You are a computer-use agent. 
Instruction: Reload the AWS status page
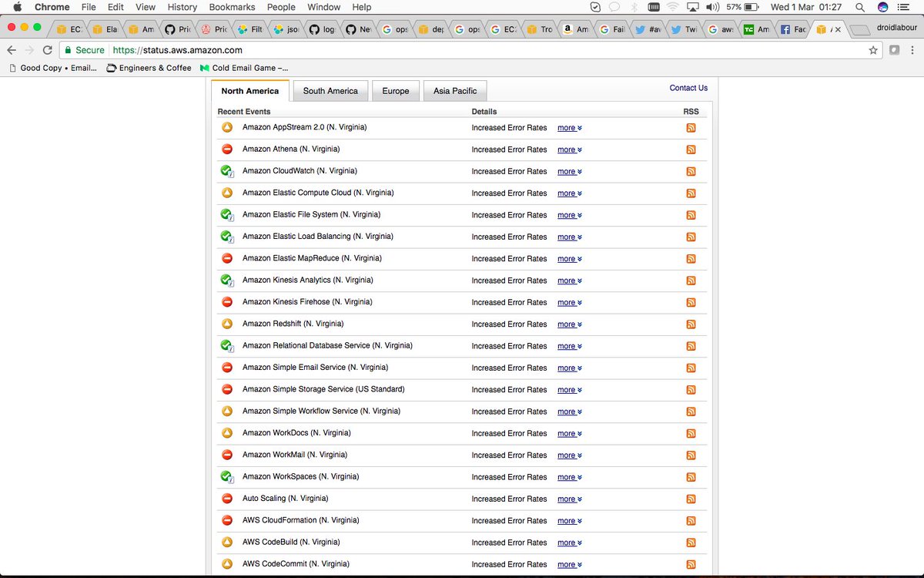pyautogui.click(x=48, y=50)
